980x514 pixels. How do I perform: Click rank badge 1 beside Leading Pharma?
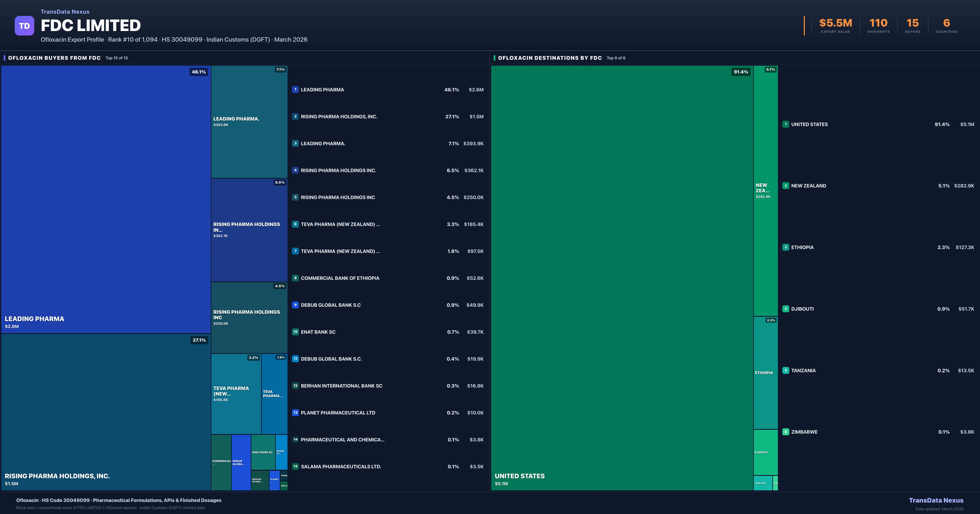click(x=295, y=90)
